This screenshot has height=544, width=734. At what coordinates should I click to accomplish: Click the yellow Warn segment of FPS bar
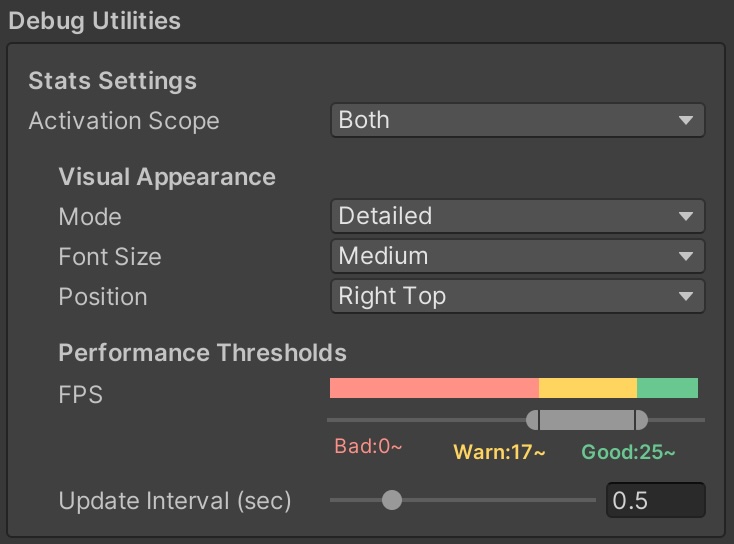tap(587, 388)
